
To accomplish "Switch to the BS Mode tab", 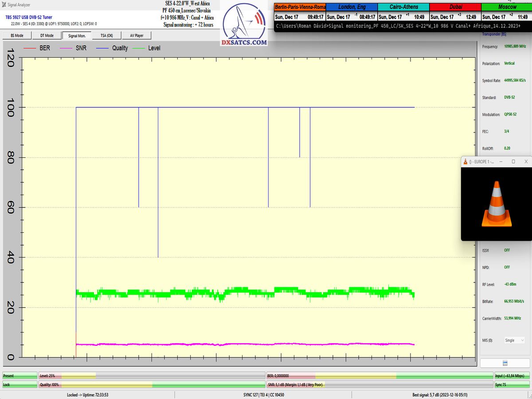I will point(17,35).
